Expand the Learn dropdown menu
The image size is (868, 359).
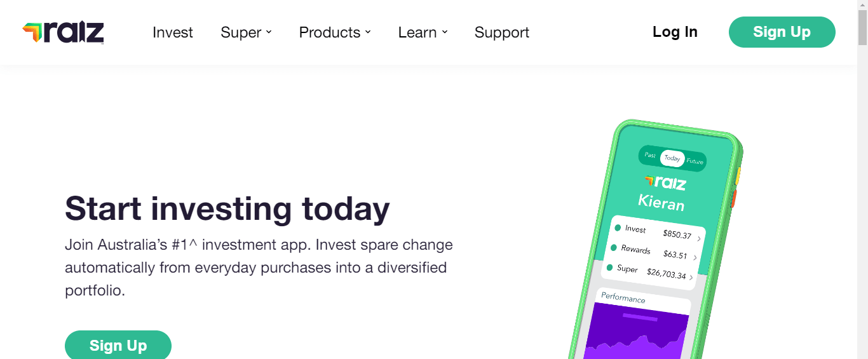coord(423,32)
